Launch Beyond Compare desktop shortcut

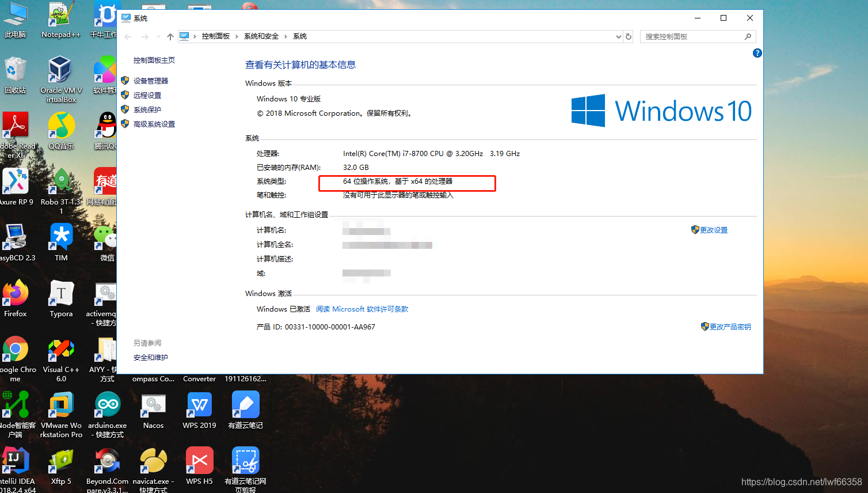click(108, 469)
